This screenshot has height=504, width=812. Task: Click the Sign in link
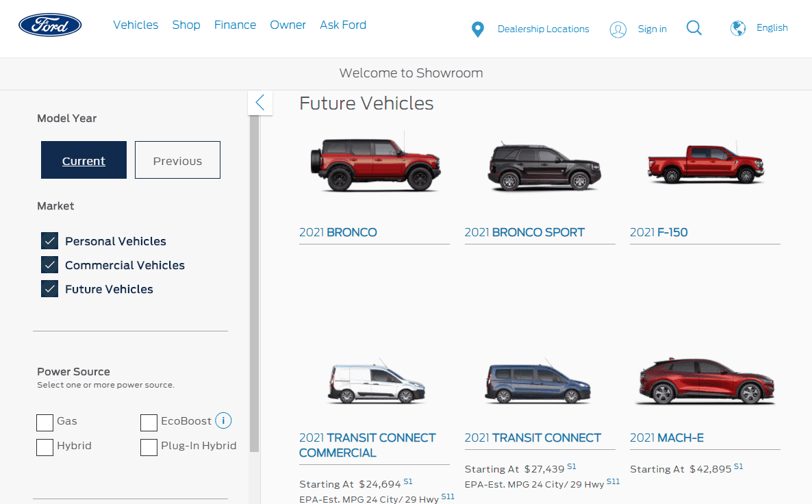[652, 29]
